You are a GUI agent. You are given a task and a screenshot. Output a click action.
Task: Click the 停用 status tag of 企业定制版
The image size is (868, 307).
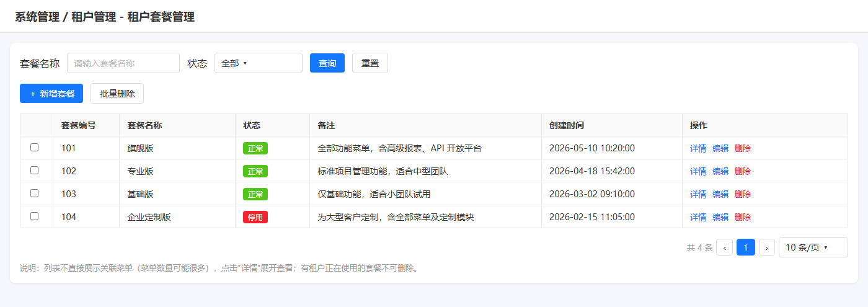point(255,217)
